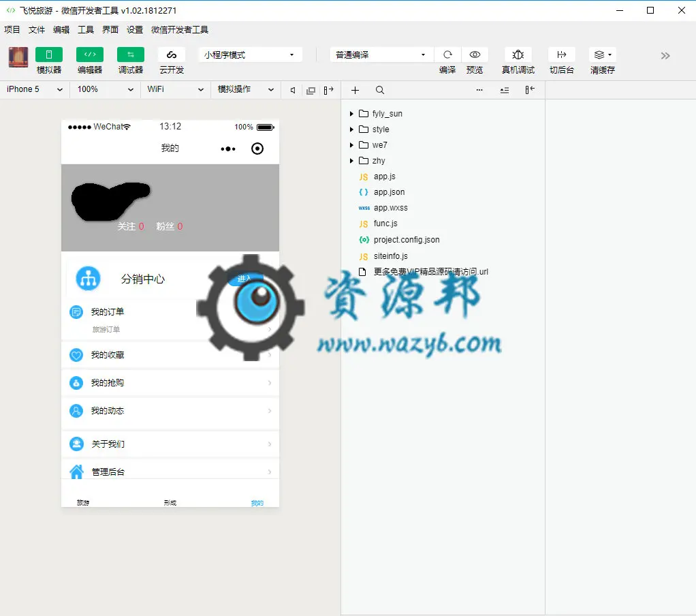Open app.json file
Image resolution: width=696 pixels, height=616 pixels.
coord(390,192)
